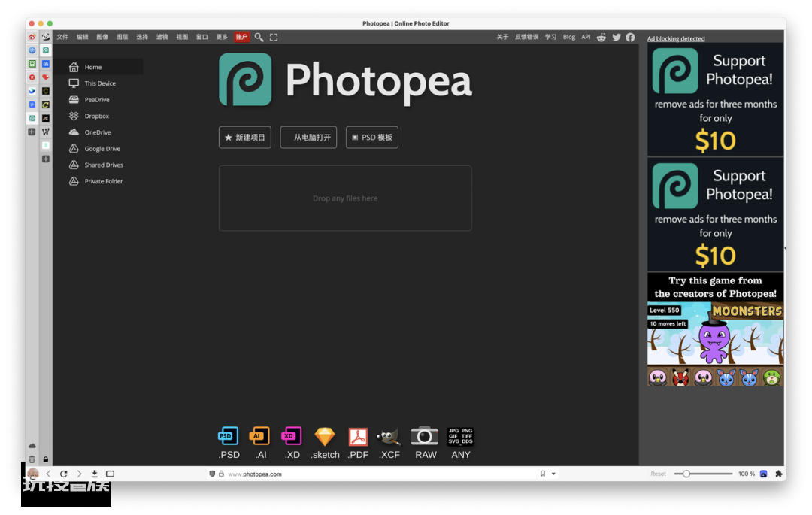Open the bookmark dropdown arrow

click(x=553, y=474)
